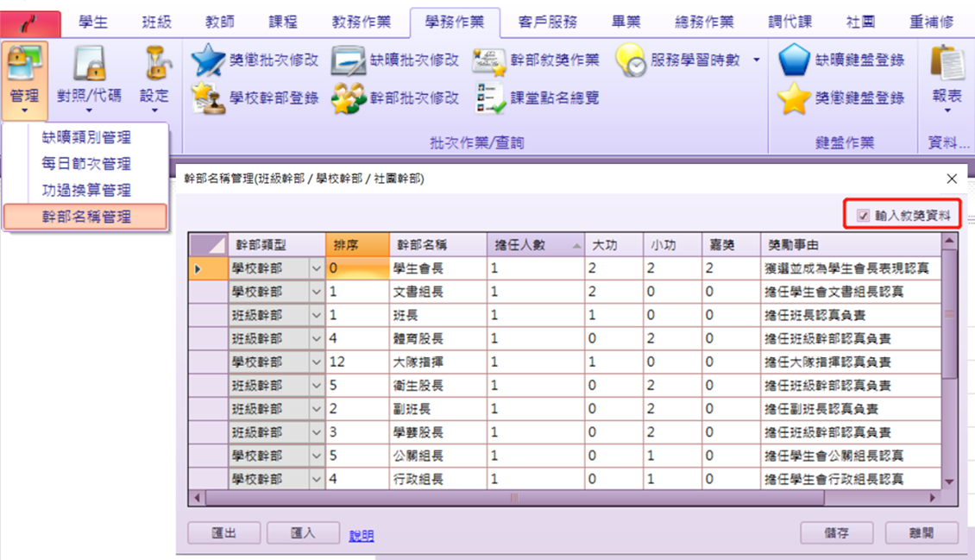Image resolution: width=975 pixels, height=560 pixels.
Task: Click vertical scrollbar up arrow in grid
Action: coord(949,240)
